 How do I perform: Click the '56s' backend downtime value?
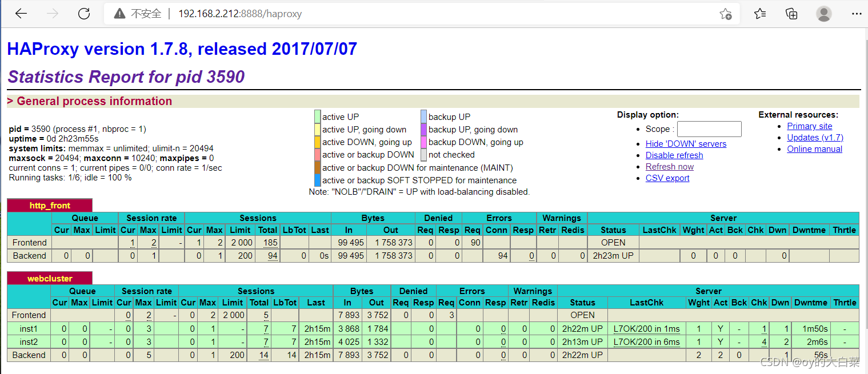pos(821,355)
